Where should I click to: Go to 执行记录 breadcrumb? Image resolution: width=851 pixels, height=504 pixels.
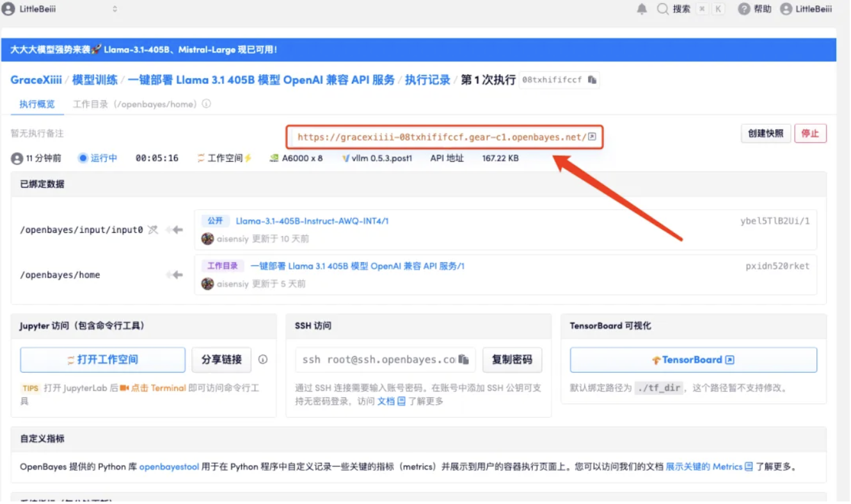click(x=427, y=80)
